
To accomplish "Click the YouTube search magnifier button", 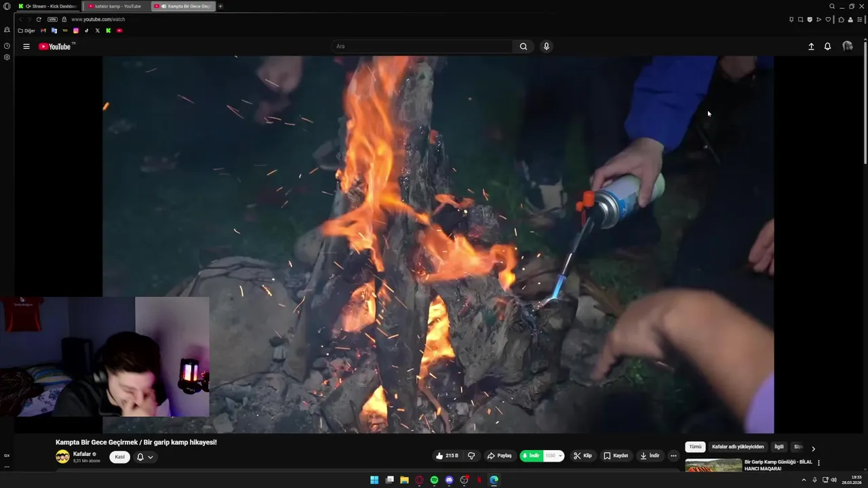I will click(x=524, y=47).
